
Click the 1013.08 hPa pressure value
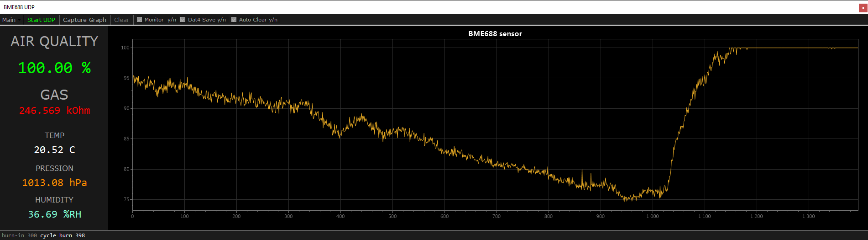click(x=54, y=183)
